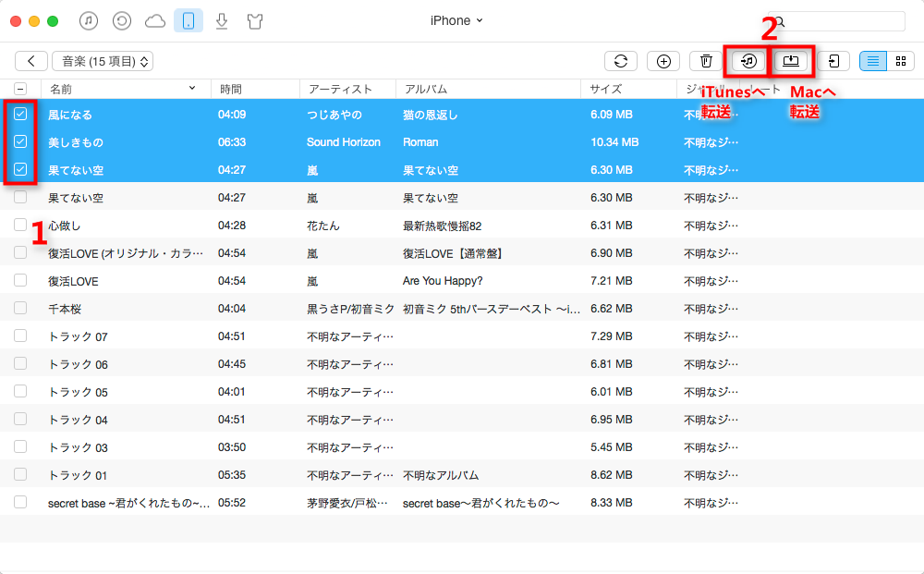This screenshot has width=924, height=574.
Task: Uncheck the 風になる song checkbox
Action: click(20, 114)
